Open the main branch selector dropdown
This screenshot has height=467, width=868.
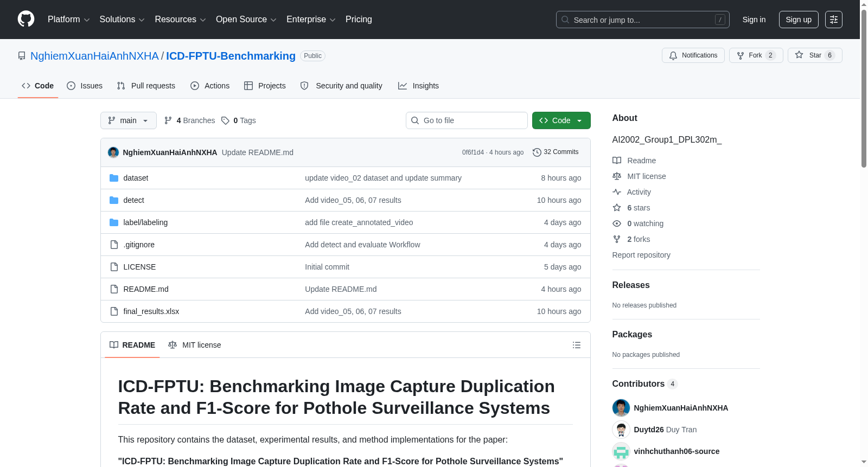(x=129, y=120)
